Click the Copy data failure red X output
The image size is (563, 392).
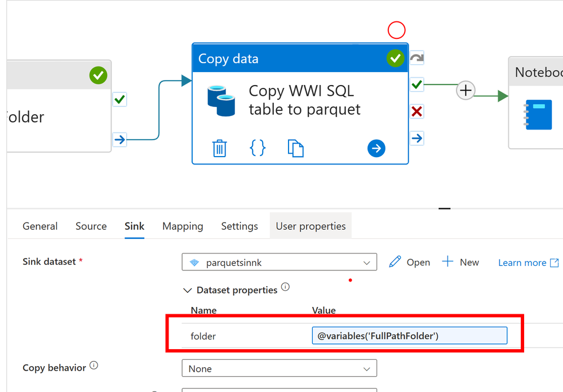[x=417, y=112]
